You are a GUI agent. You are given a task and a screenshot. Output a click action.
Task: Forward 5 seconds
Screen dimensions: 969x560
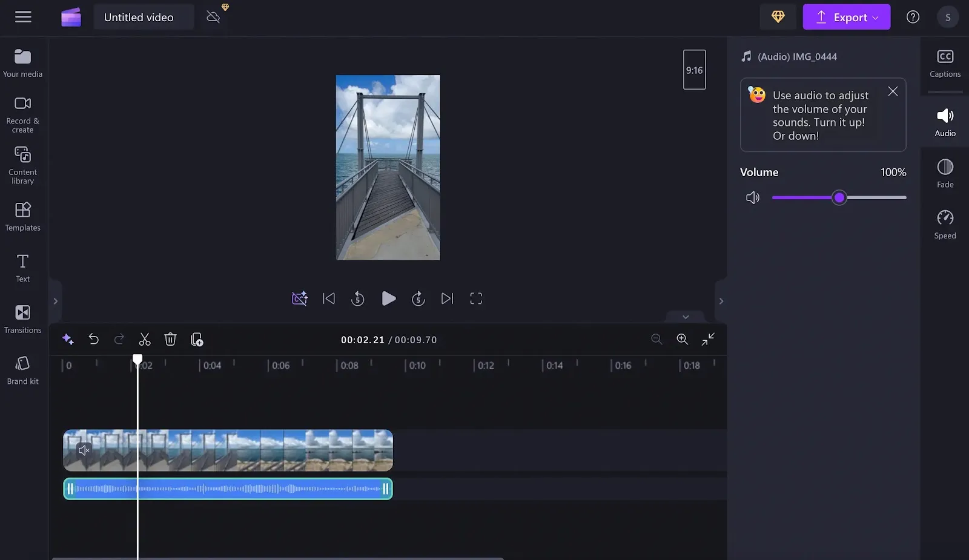[x=418, y=298]
